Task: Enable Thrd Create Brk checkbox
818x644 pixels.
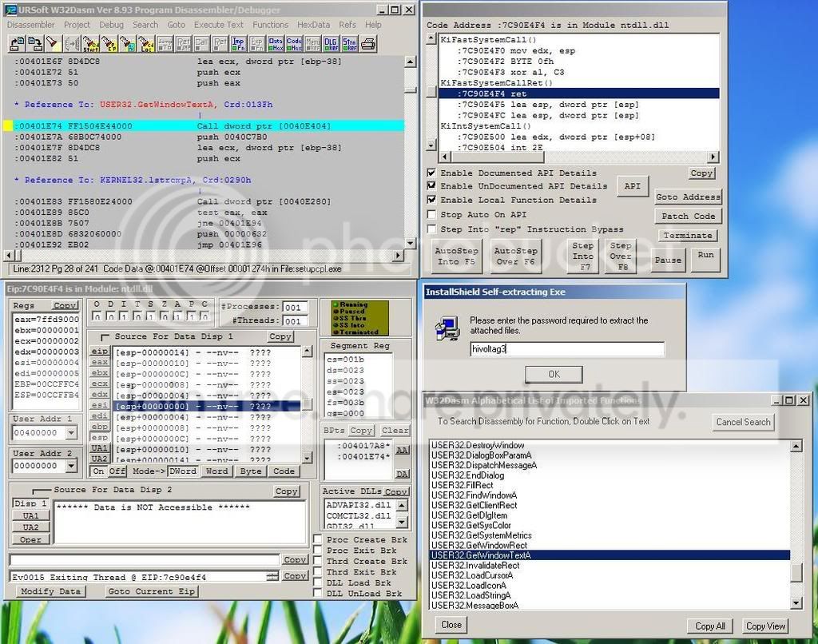Action: (x=317, y=561)
